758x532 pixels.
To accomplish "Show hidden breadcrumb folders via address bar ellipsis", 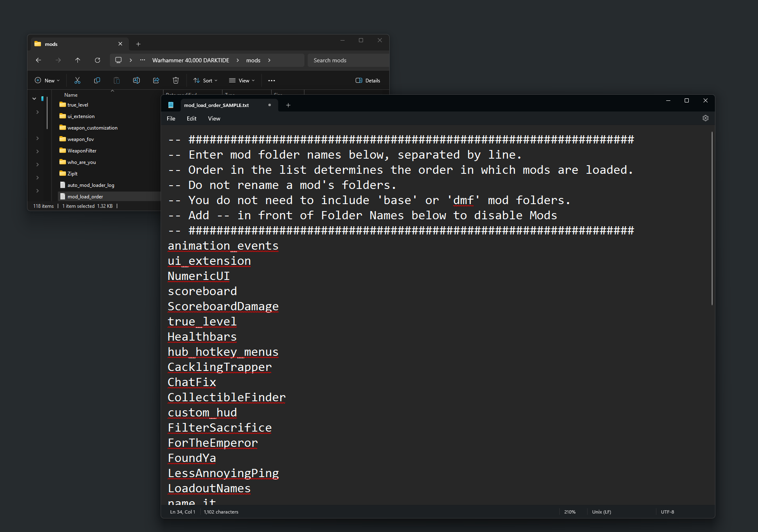I will 143,60.
